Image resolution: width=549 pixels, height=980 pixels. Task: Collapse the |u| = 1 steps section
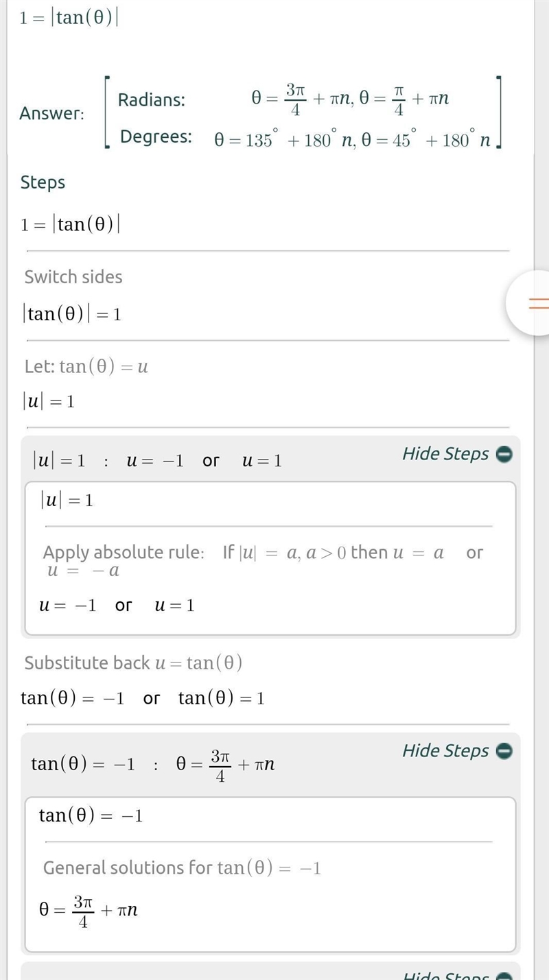504,454
